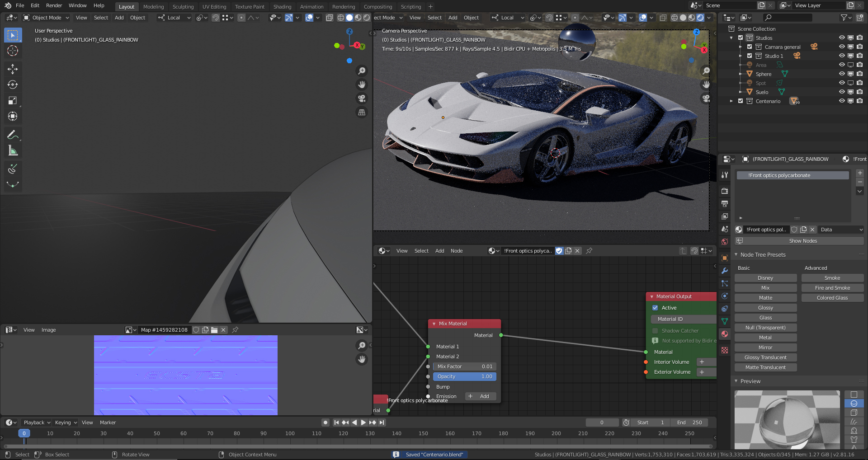Switch to the Shading workspace tab
Image resolution: width=868 pixels, height=460 pixels.
282,7
